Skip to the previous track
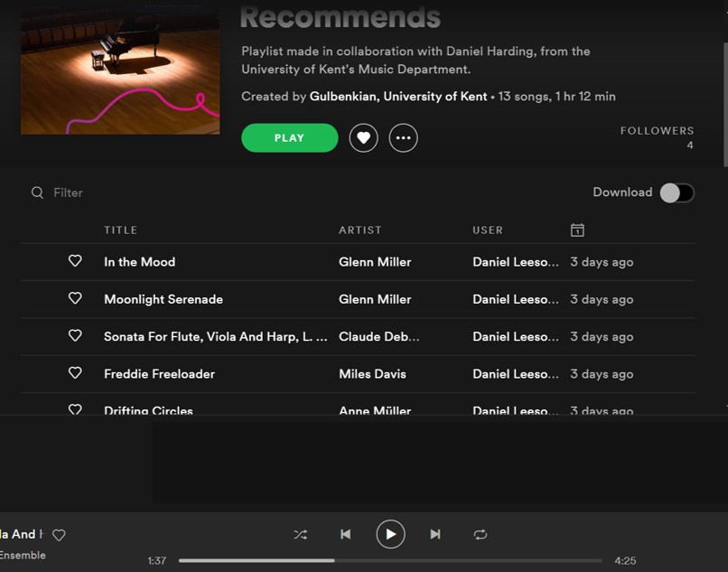Image resolution: width=728 pixels, height=572 pixels. pos(345,534)
